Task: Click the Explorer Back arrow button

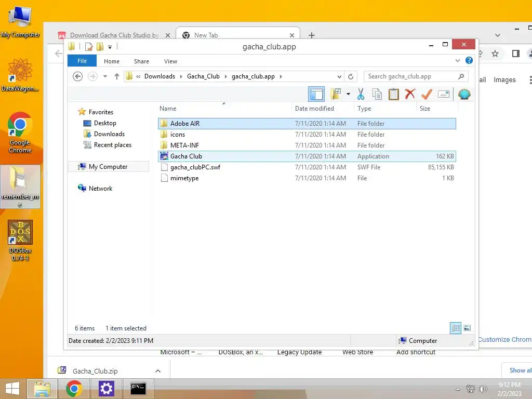Action: [x=78, y=76]
